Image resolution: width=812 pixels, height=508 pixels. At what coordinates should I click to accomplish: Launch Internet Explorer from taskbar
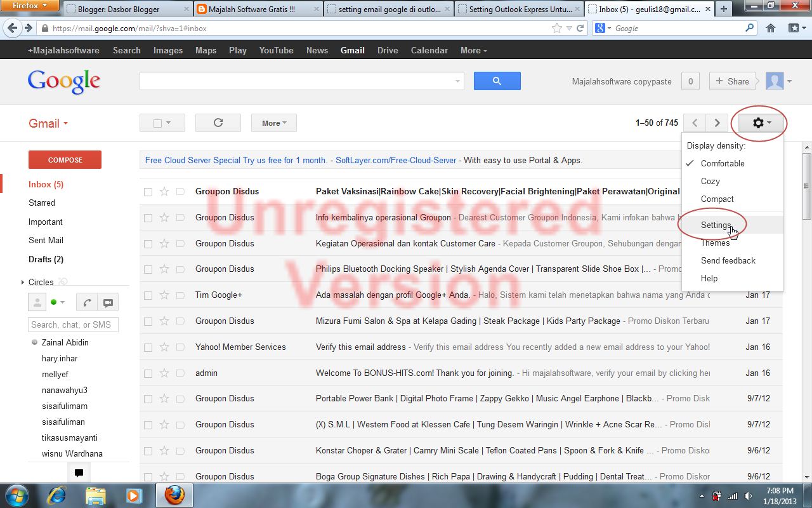click(x=57, y=495)
